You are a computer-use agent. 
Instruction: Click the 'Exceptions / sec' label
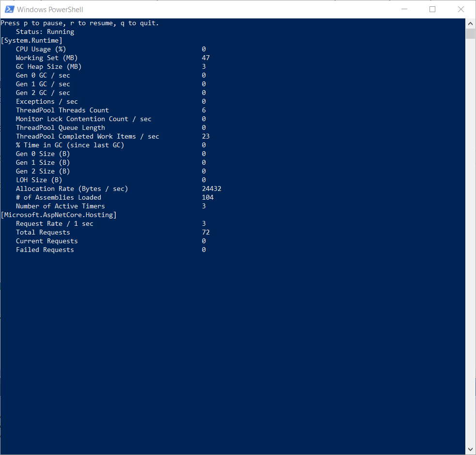click(47, 102)
